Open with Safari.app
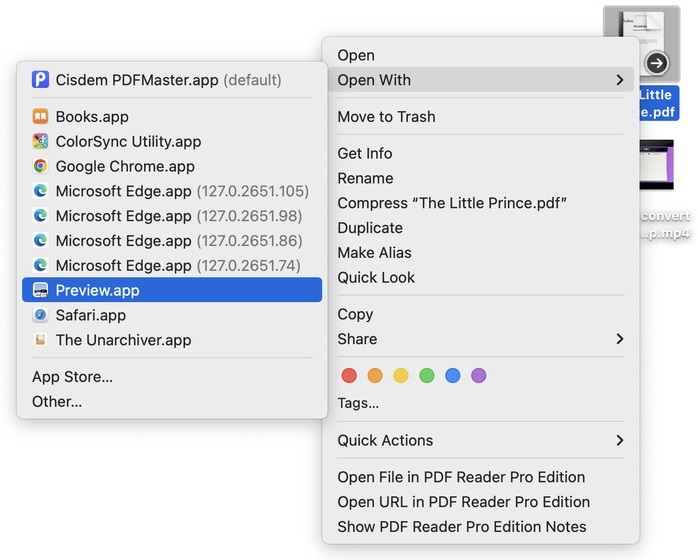Screen dimensions: 698x560 (x=172, y=315)
